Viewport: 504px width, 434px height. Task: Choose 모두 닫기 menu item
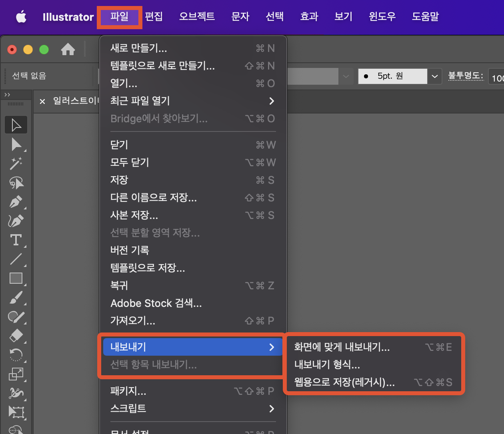[x=193, y=162]
